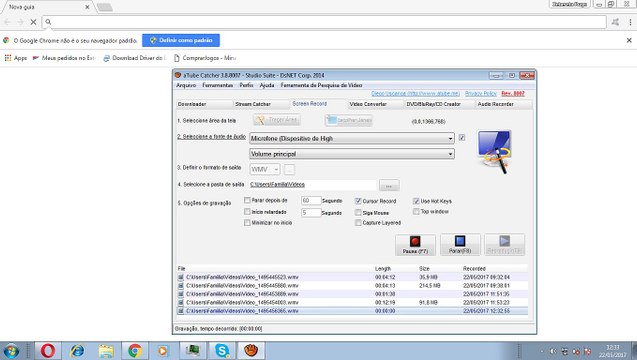The width and height of the screenshot is (637, 360).
Task: Click the Traçar Área button
Action: [277, 120]
